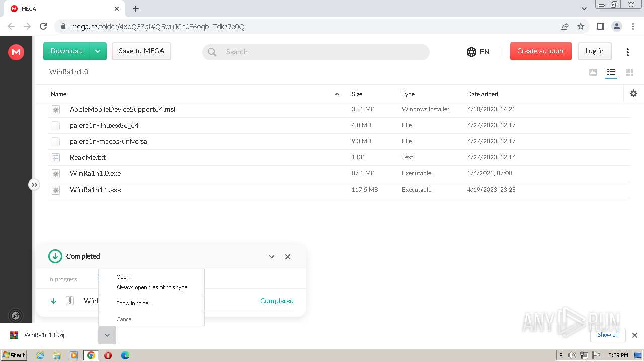
Task: Sort files by Date added column
Action: 482,94
